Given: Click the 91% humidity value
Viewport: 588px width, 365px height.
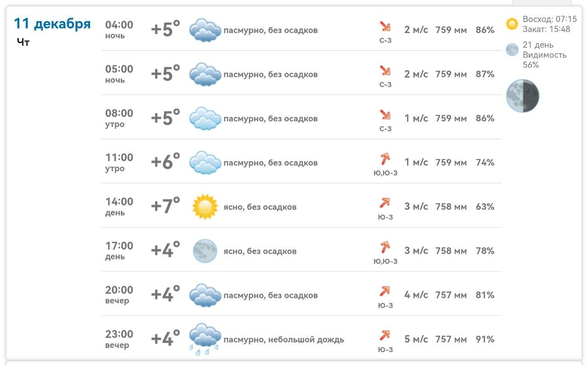Looking at the screenshot, I should pyautogui.click(x=485, y=339).
